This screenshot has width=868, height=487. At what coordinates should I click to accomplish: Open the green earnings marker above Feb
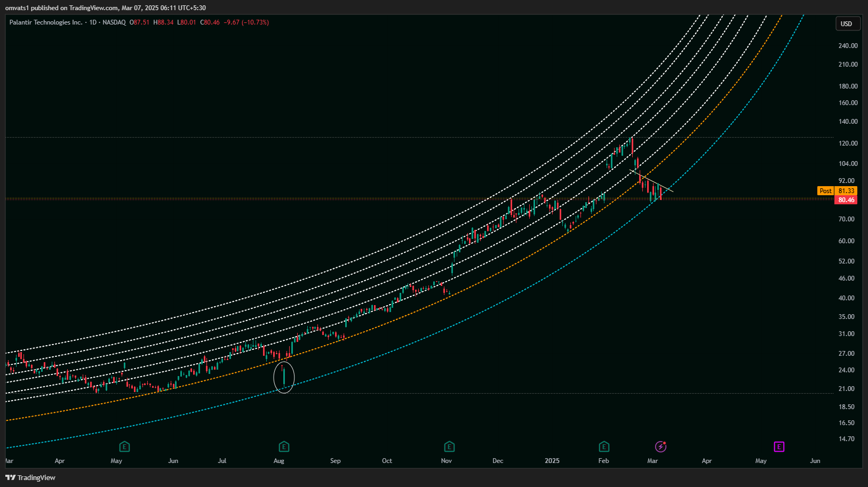604,446
